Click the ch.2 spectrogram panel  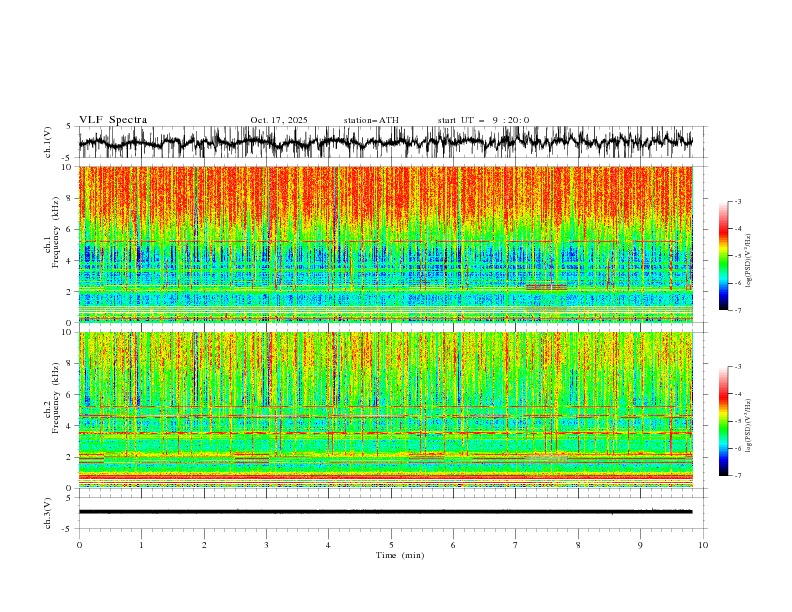pos(385,410)
